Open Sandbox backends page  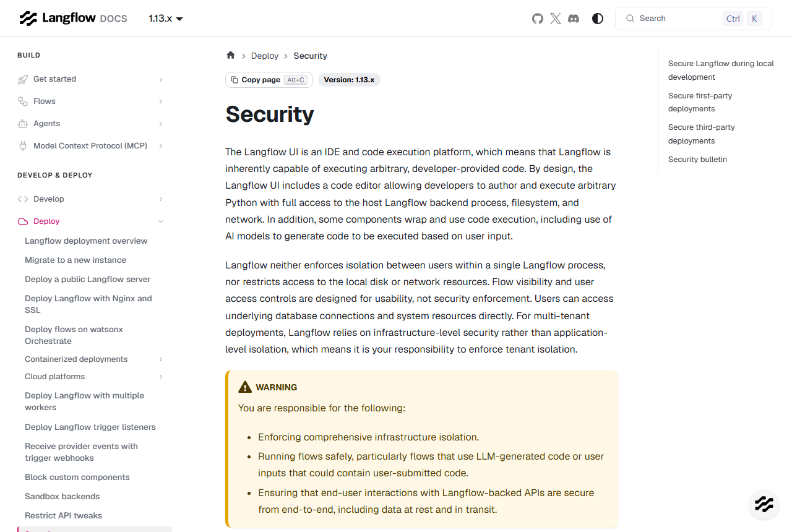[x=62, y=496]
